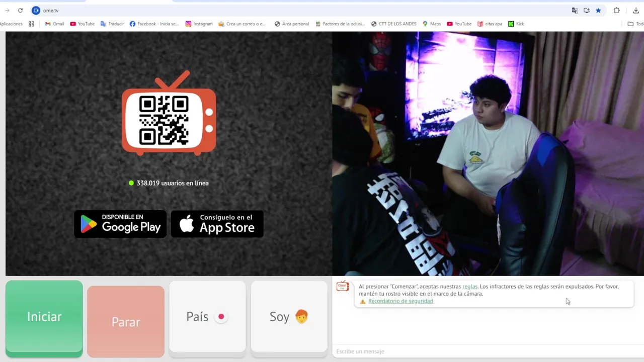Viewport: 644px width, 362px height.
Task: Click the red Parar button
Action: coord(126,321)
